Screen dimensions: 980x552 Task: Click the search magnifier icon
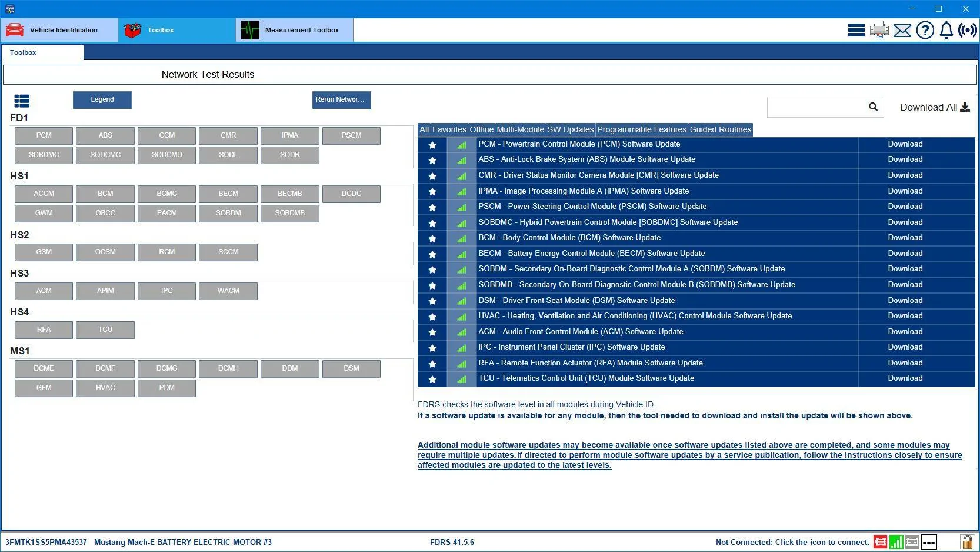pos(873,107)
